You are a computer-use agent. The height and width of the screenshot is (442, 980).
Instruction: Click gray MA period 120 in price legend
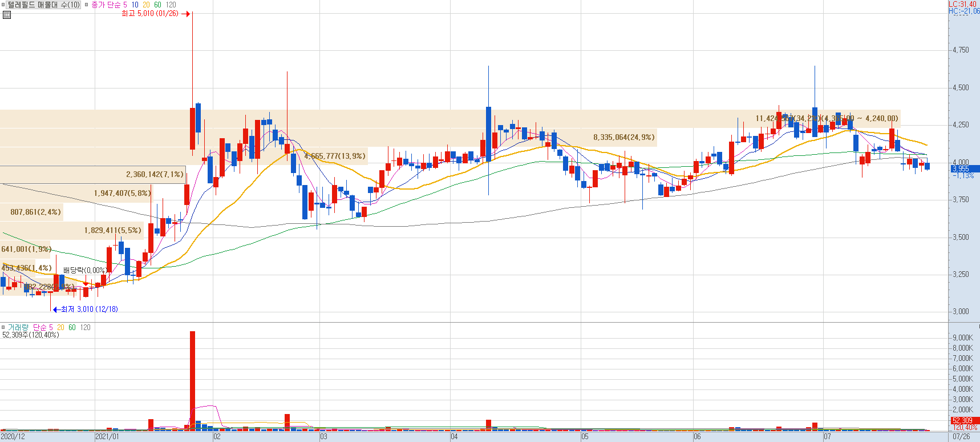coord(171,5)
